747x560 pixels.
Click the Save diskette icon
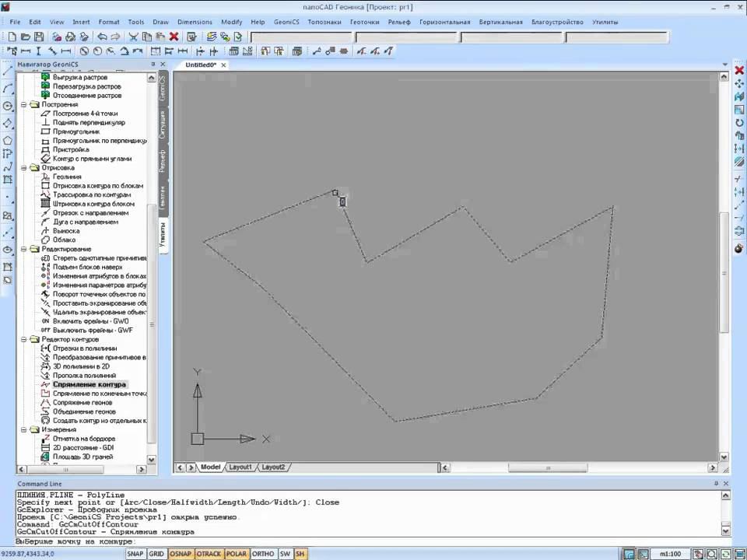coord(39,37)
